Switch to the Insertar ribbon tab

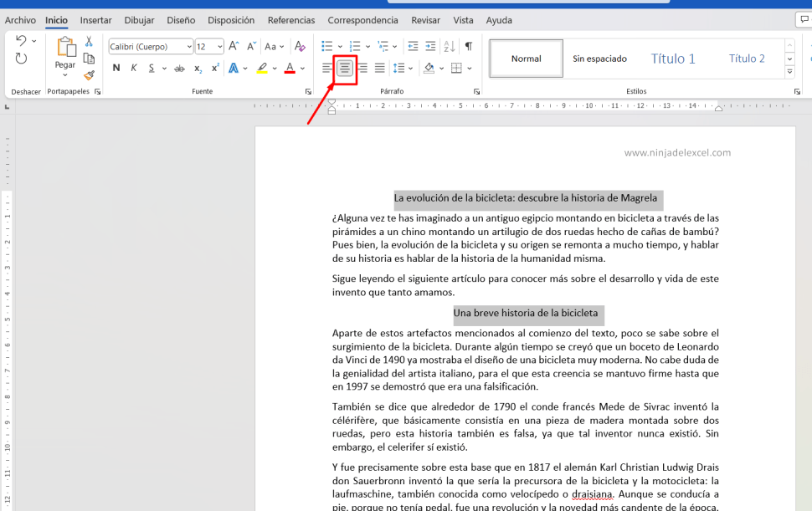pyautogui.click(x=95, y=19)
